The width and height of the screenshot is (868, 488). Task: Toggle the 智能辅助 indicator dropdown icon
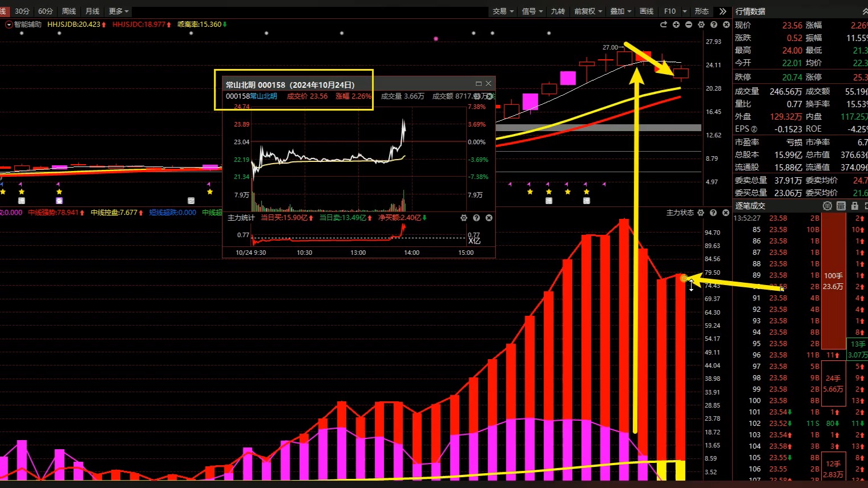tap(9, 25)
